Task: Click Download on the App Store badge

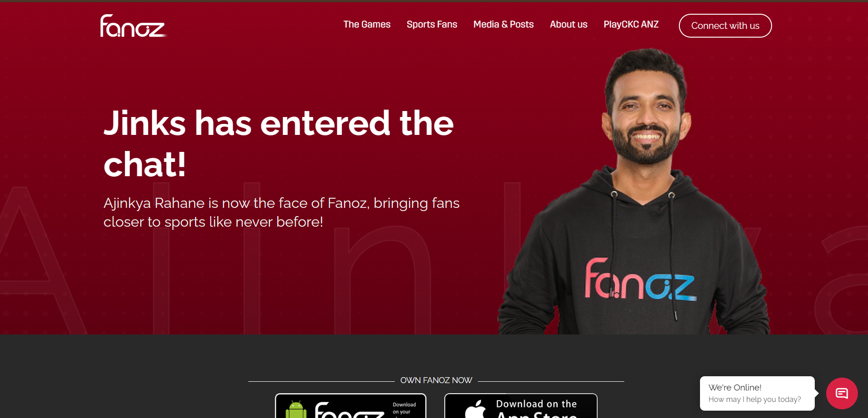Action: [521, 406]
